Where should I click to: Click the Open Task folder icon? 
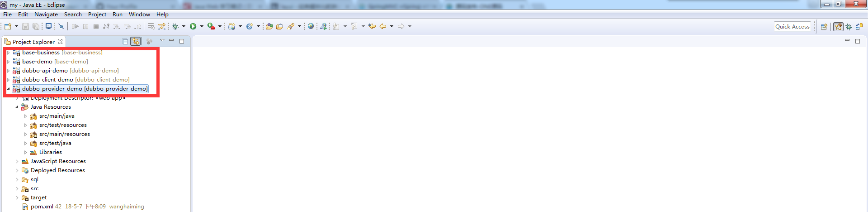(279, 26)
